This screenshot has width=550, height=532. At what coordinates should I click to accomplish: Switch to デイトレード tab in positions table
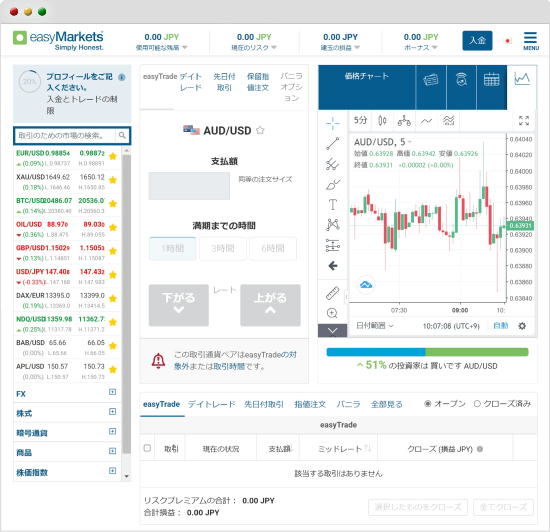click(x=212, y=404)
